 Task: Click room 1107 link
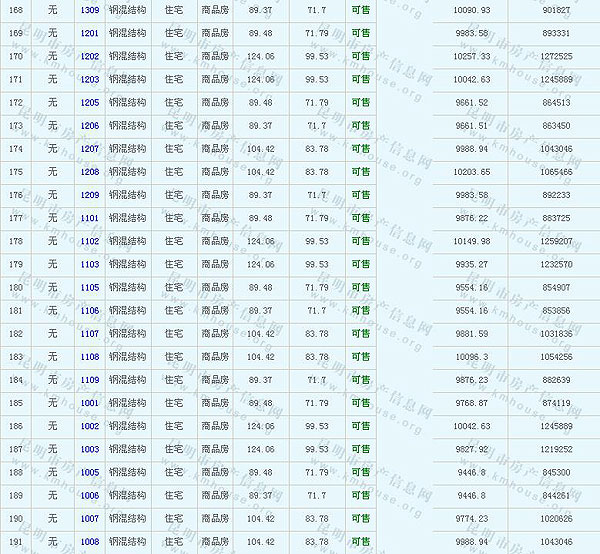[x=90, y=334]
